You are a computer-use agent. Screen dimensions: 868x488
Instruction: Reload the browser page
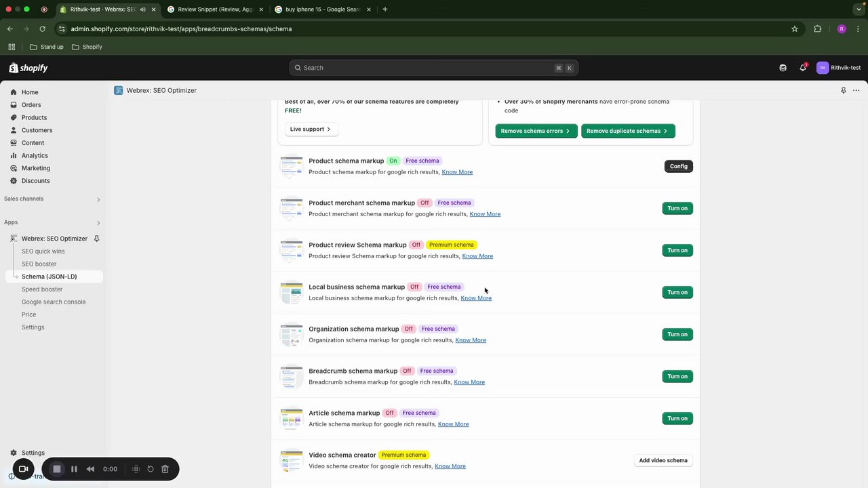point(42,29)
